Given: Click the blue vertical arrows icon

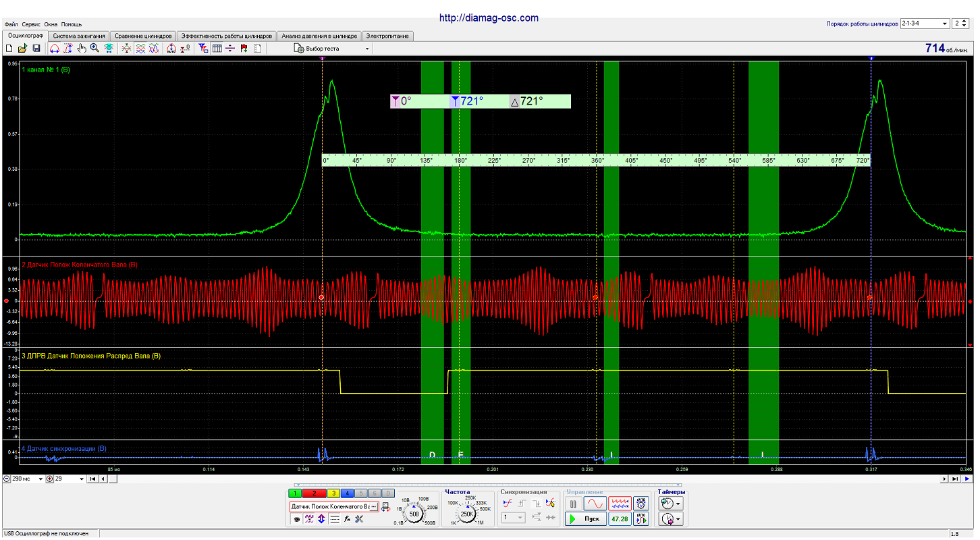Looking at the screenshot, I should pos(321,519).
